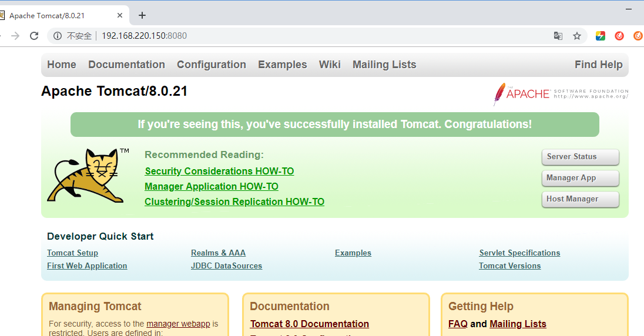Open a new tab with plus button
The image size is (644, 336).
coord(142,16)
